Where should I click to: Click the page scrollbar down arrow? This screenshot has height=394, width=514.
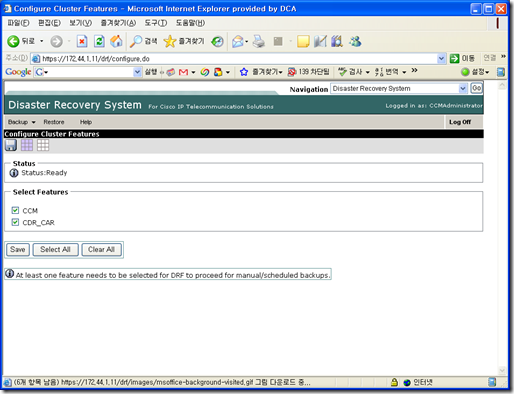(502, 370)
